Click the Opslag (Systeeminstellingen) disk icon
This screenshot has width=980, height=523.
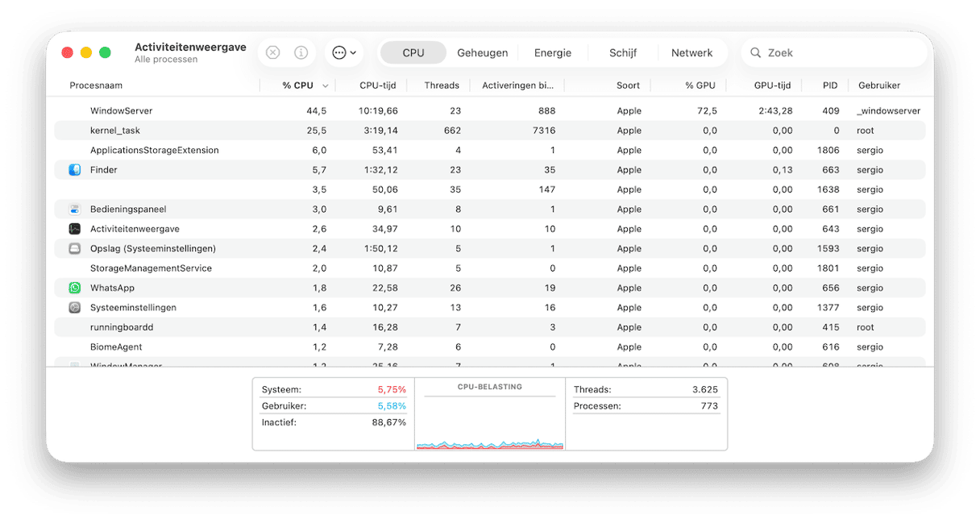pos(74,248)
